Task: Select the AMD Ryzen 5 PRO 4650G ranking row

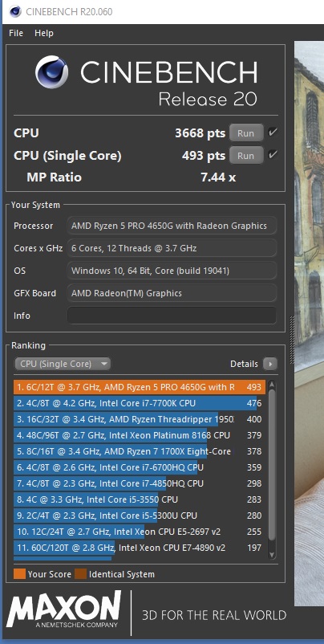Action: tap(140, 387)
